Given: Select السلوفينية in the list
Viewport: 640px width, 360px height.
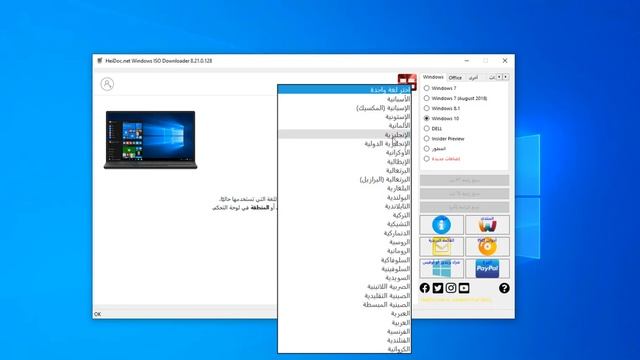Looking at the screenshot, I should (344, 269).
